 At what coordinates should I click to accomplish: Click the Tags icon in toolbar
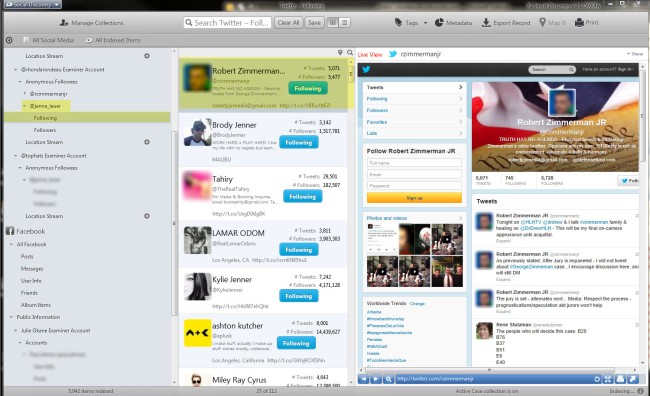pyautogui.click(x=398, y=22)
